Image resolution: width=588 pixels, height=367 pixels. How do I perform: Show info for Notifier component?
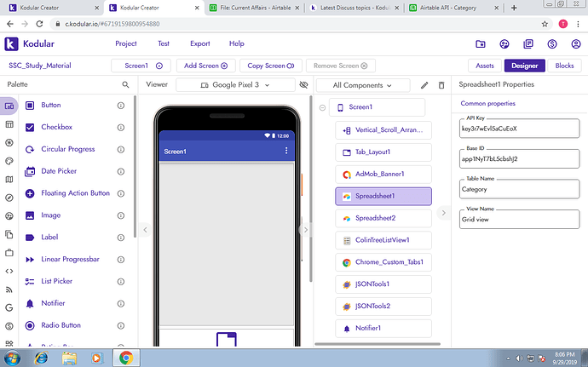pyautogui.click(x=121, y=304)
